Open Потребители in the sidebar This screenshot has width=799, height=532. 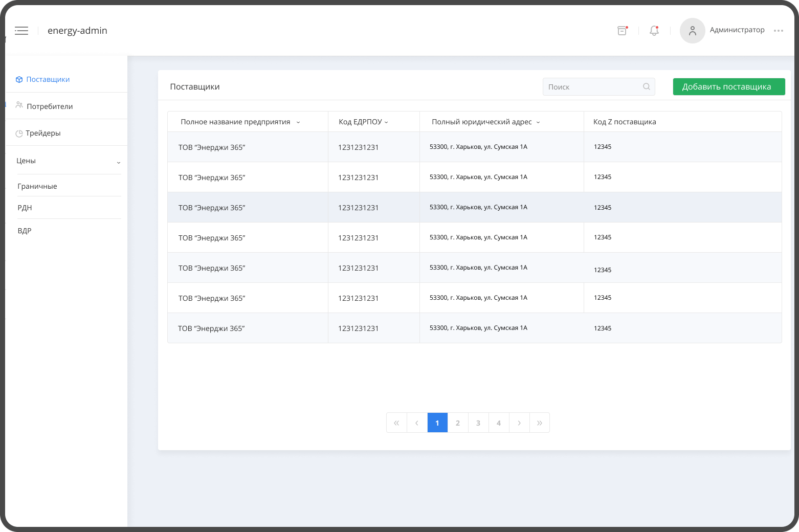50,106
